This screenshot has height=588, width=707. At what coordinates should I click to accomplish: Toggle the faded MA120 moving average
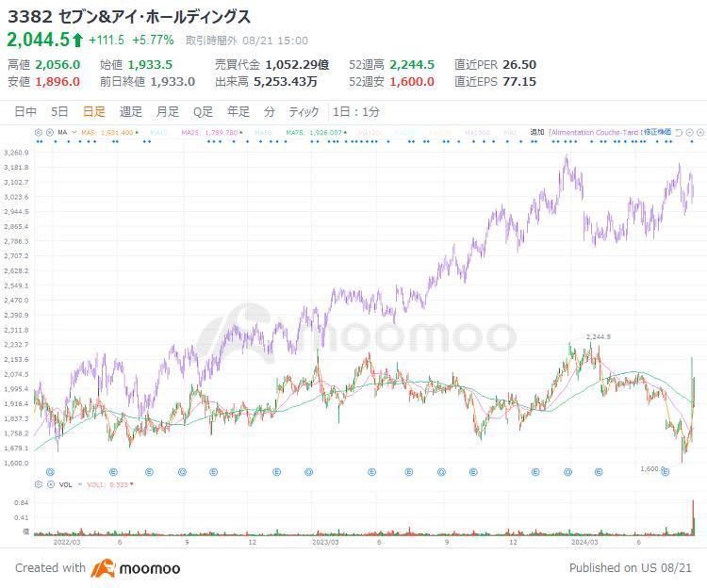pyautogui.click(x=369, y=133)
